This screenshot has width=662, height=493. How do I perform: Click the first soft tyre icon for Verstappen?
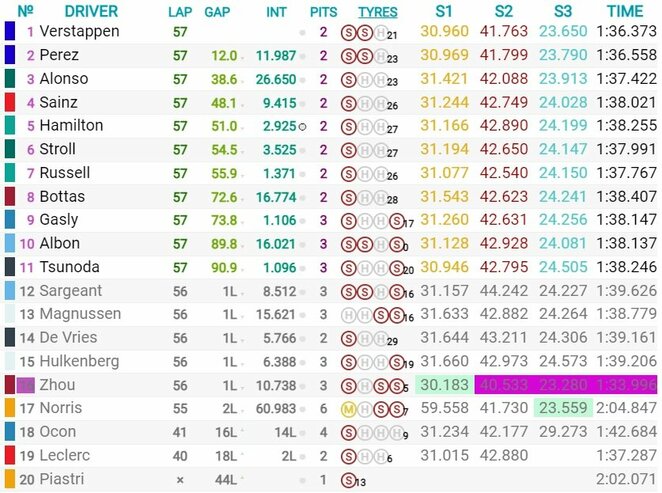coord(349,32)
